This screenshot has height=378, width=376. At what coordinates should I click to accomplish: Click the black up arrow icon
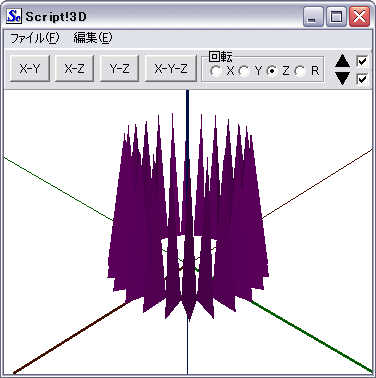coord(342,61)
